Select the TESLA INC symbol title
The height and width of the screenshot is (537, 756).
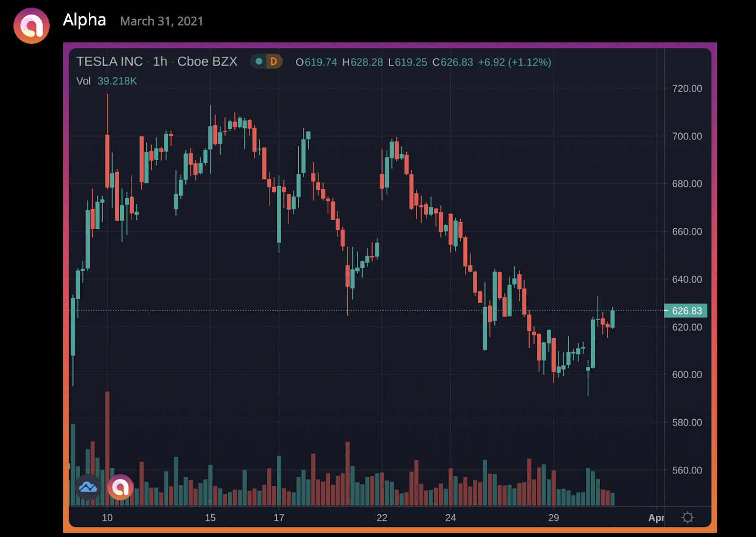[110, 61]
